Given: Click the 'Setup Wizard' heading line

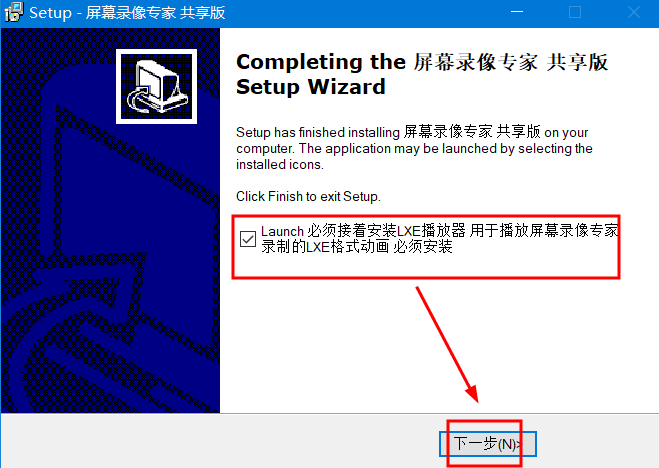Looking at the screenshot, I should [x=311, y=87].
